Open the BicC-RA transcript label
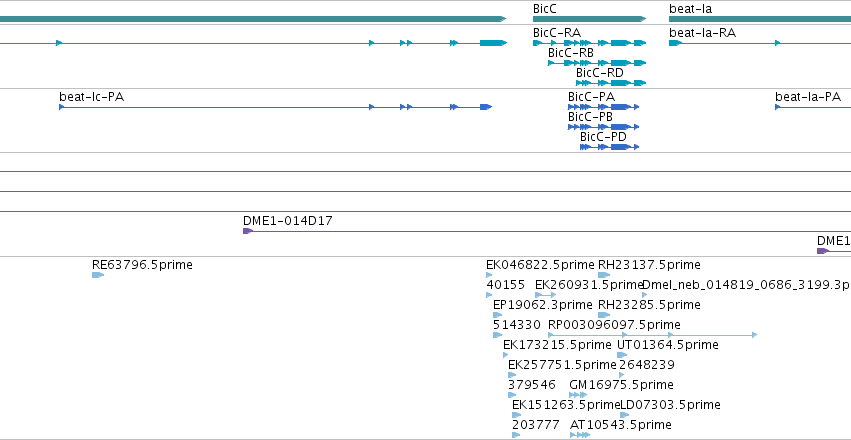 (557, 33)
